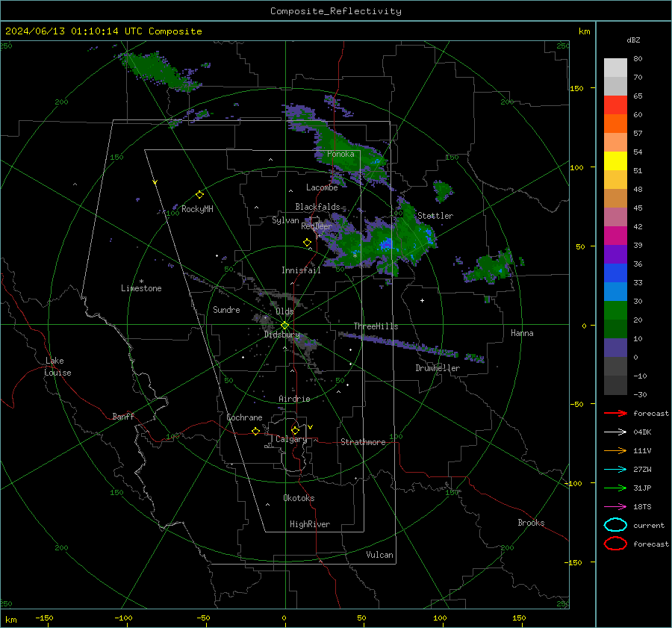Click the RockyMH label
Viewport: 672px width, 628px height.
point(197,209)
